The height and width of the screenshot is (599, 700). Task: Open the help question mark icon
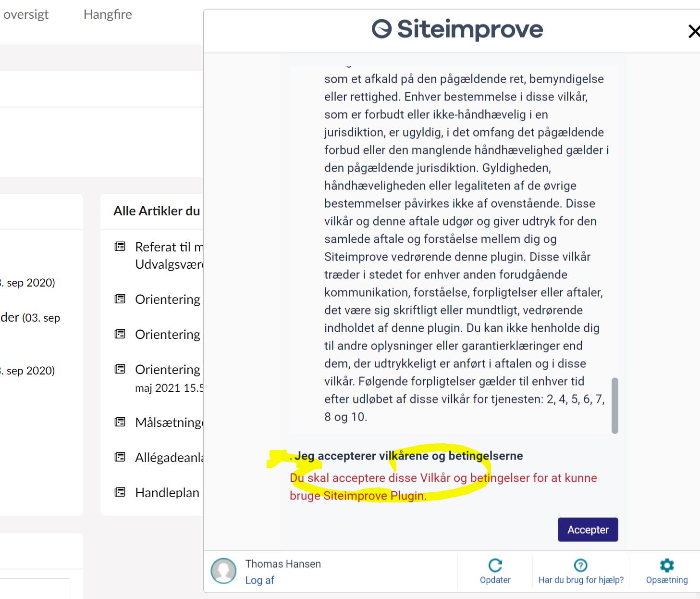coord(580,565)
